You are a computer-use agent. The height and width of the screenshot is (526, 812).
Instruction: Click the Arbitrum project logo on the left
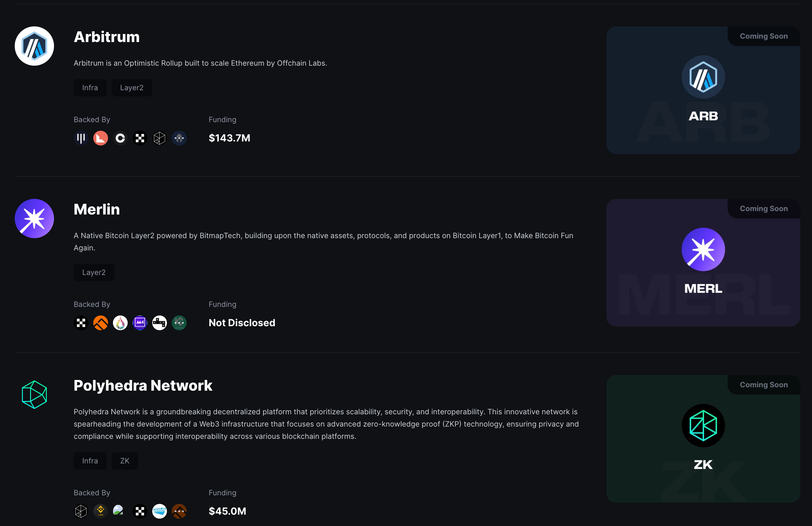[34, 46]
